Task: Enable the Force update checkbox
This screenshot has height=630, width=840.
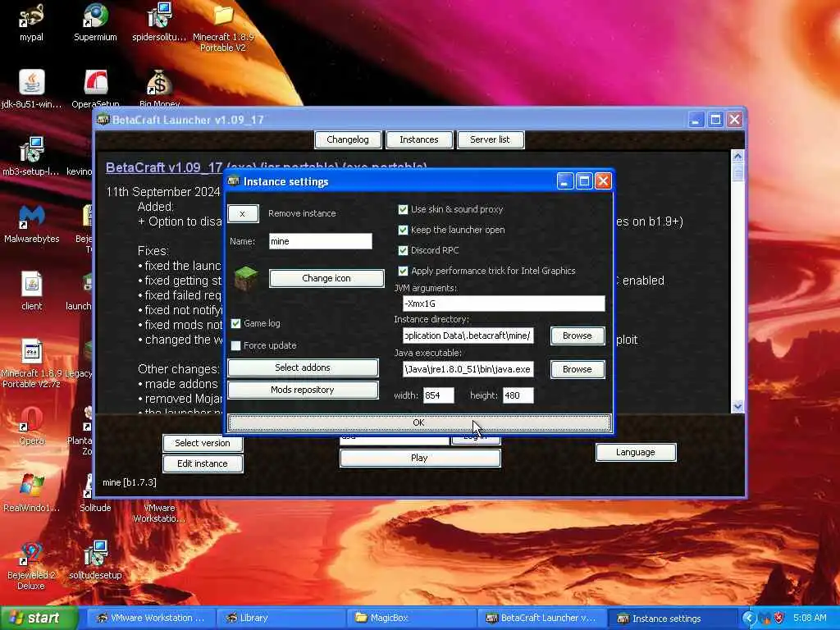Action: tap(235, 345)
